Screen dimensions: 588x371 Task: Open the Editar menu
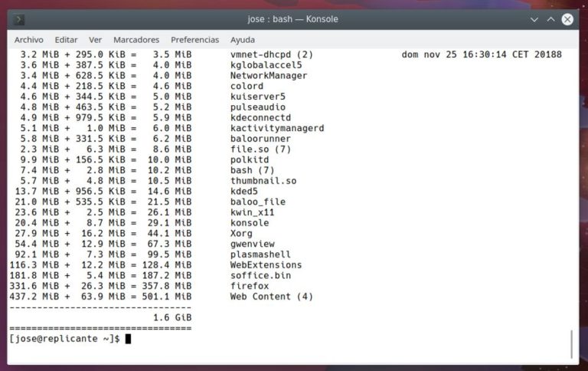66,40
